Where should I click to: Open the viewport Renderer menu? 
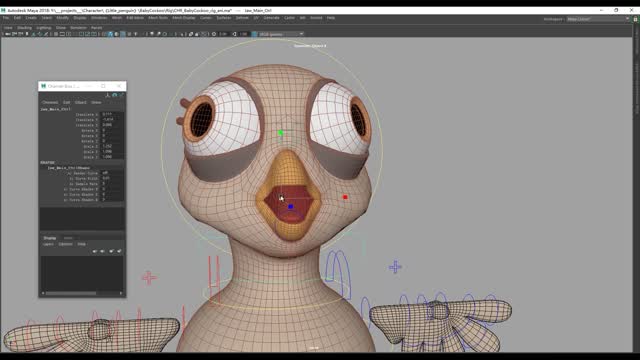[x=78, y=28]
